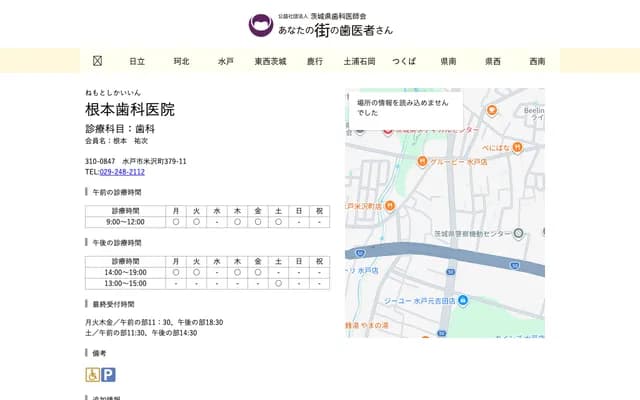Click the 月火木金 last reception time line
The width and height of the screenshot is (640, 400).
154,322
